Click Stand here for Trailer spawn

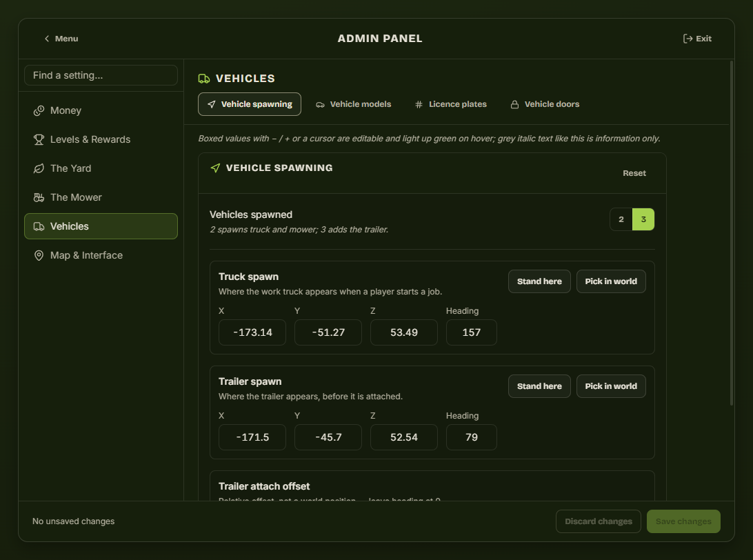[x=539, y=386]
